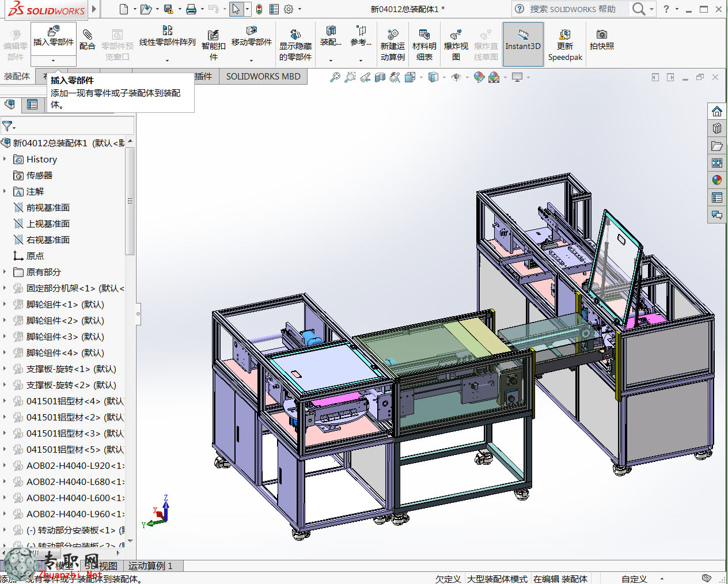
Task: Click the Apply Scene icon
Action: pos(494,77)
